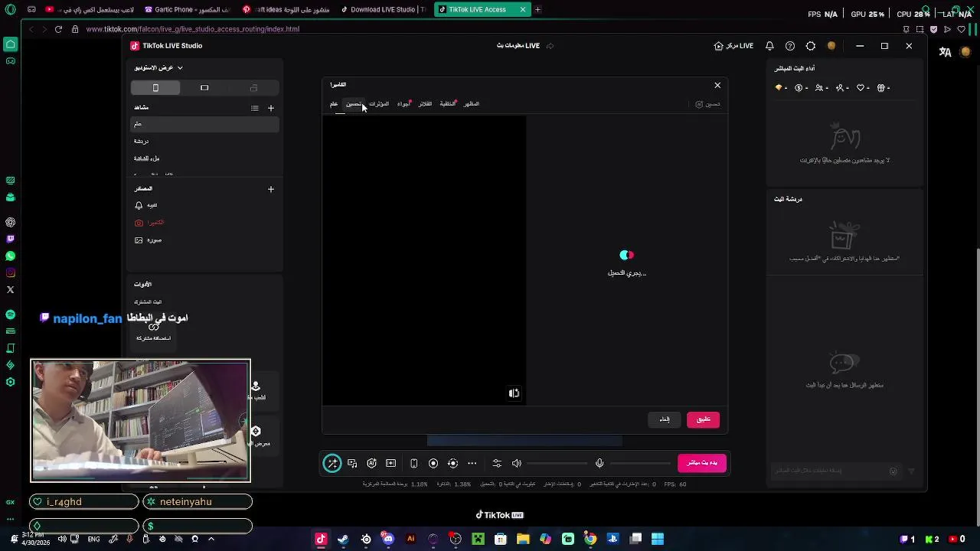The image size is (980, 551).
Task: Click the browser address bar URL
Action: (193, 29)
